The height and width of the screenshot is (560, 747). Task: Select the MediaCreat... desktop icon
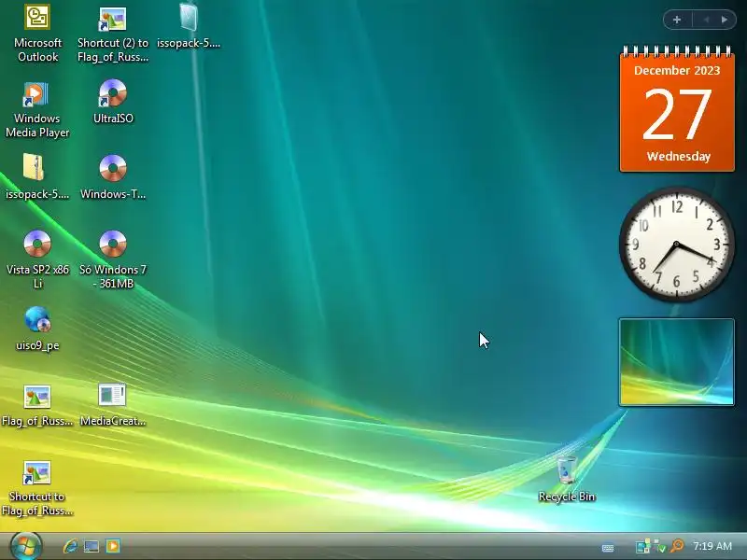pos(113,405)
